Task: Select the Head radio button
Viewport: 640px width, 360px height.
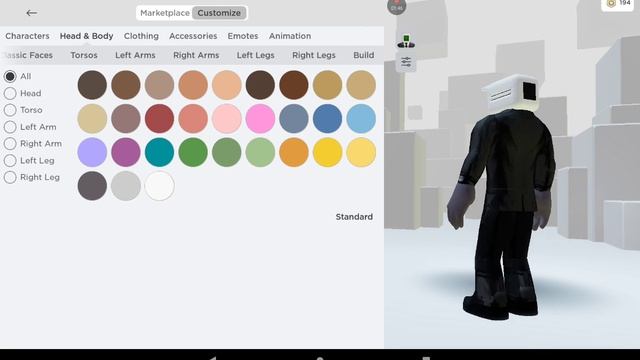Action: [10, 93]
